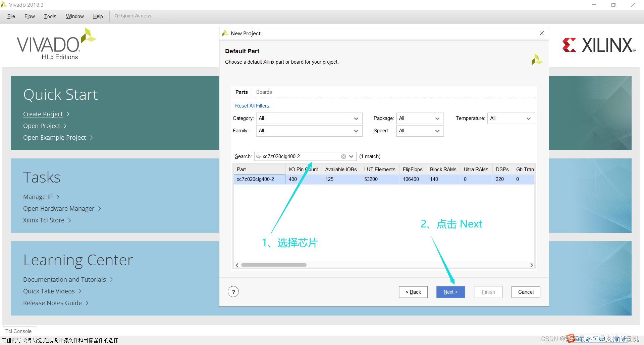
Task: Click the Next button
Action: click(450, 292)
